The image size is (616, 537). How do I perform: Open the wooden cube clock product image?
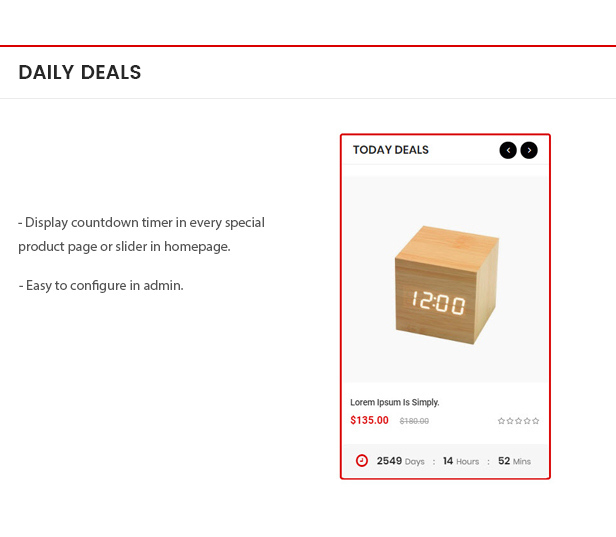pyautogui.click(x=445, y=281)
